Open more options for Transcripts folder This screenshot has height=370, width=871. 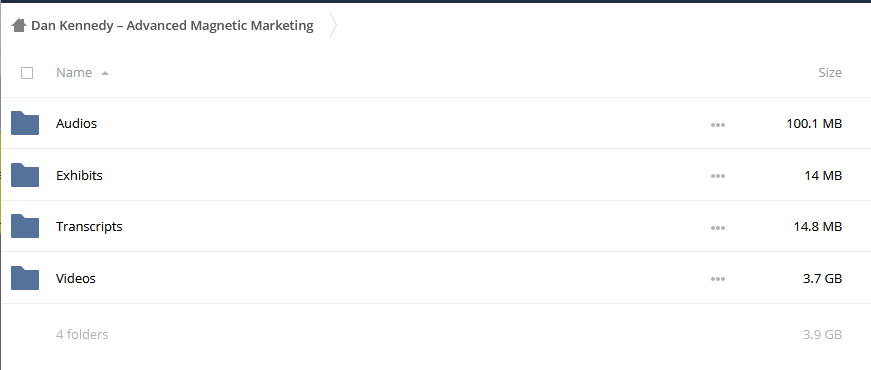pos(718,227)
